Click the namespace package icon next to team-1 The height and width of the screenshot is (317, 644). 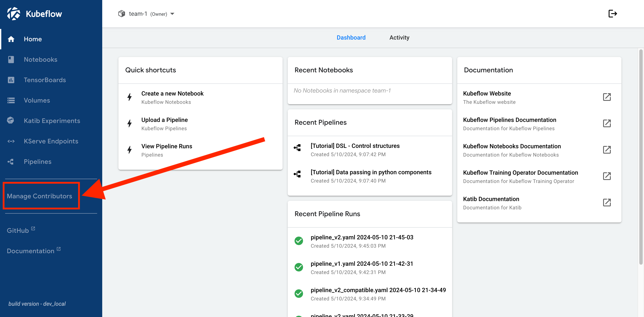pos(122,14)
